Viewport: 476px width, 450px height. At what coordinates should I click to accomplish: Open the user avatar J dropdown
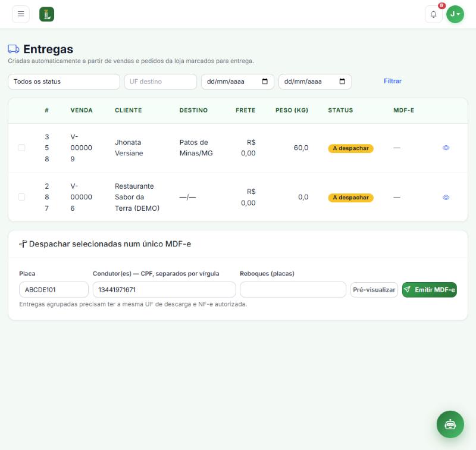(x=455, y=14)
